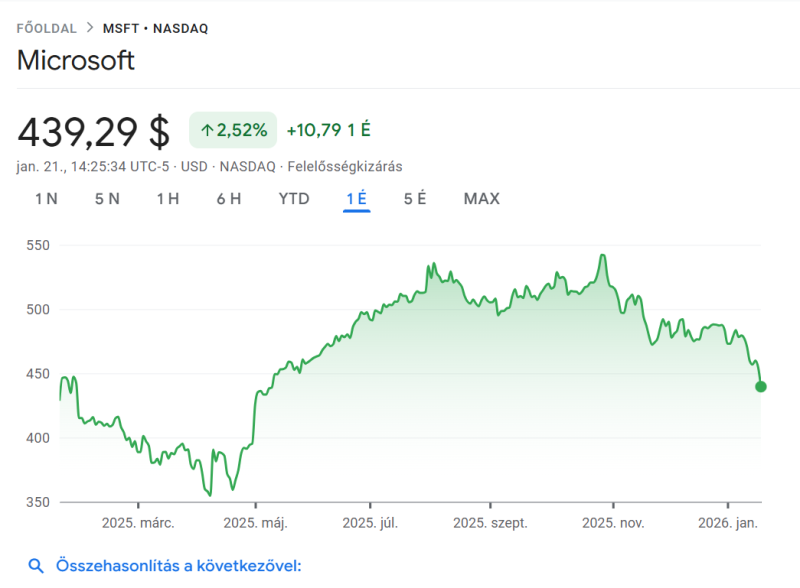800x588 pixels.
Task: Show the 5 É range chart
Action: click(415, 198)
